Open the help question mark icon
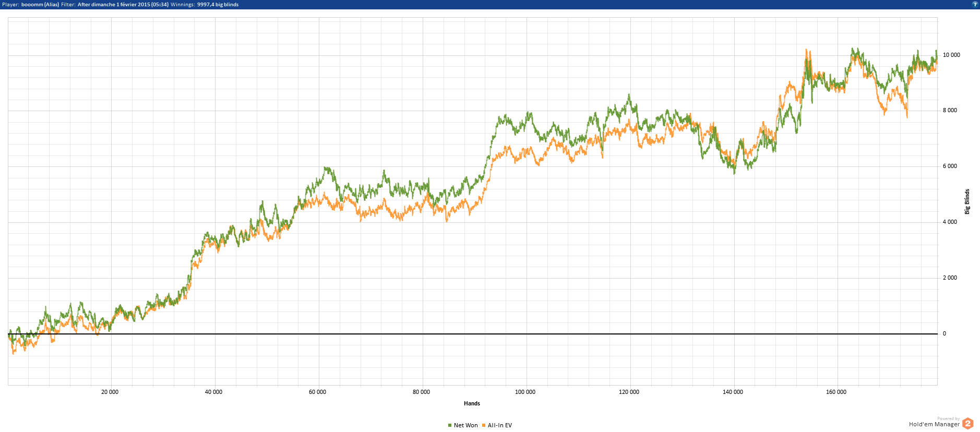Image resolution: width=980 pixels, height=432 pixels. [975, 4]
